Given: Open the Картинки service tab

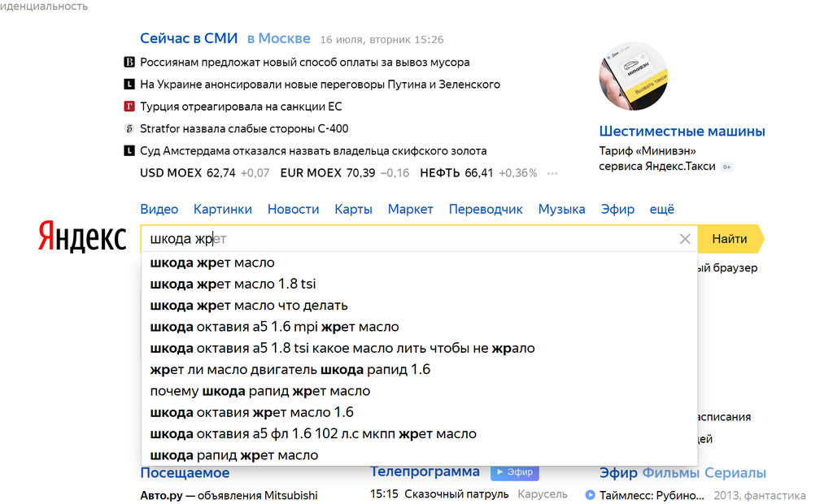Looking at the screenshot, I should click(223, 209).
